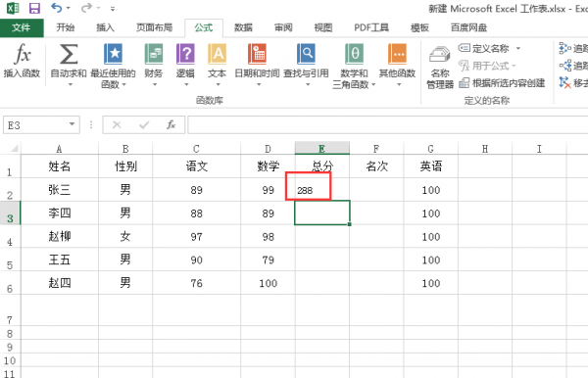Expand the Lookup and Reference dropdown arrow

point(308,84)
